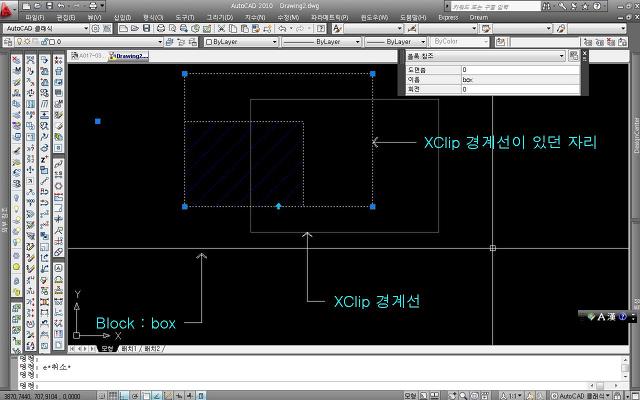The width and height of the screenshot is (640, 400).
Task: Open the AutoCAD application menu (red A logo)
Action: (x=7, y=9)
